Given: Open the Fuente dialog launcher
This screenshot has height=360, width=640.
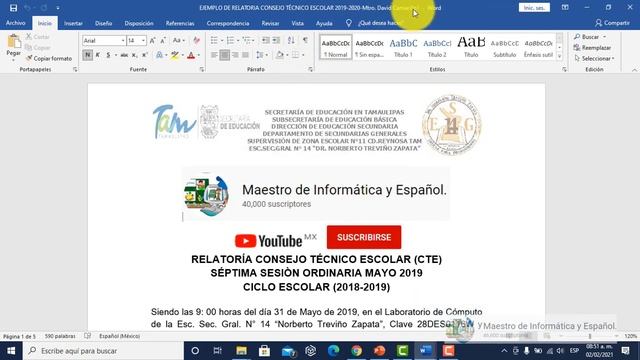Looking at the screenshot, I should pos(202,70).
